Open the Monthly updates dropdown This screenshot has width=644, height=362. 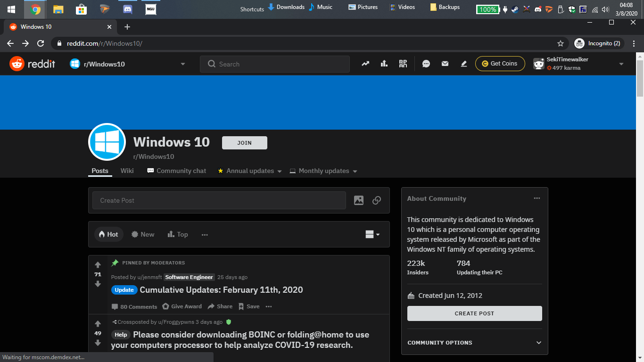[x=323, y=171]
